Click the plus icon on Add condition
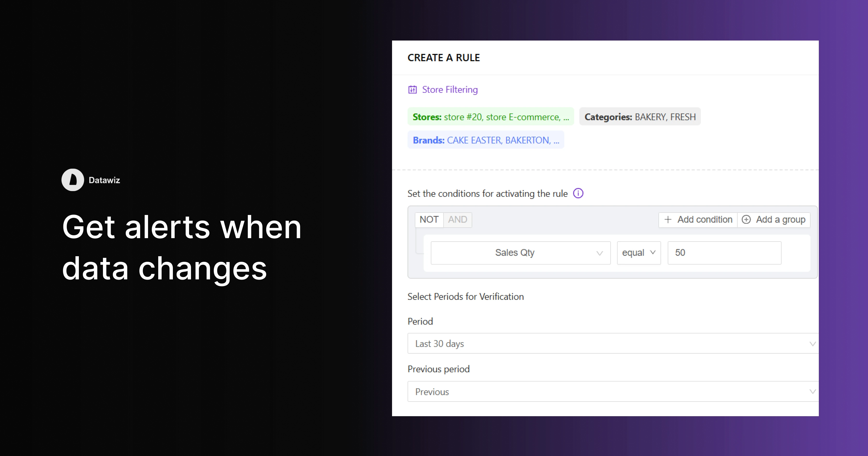Viewport: 868px width, 456px height. point(668,219)
